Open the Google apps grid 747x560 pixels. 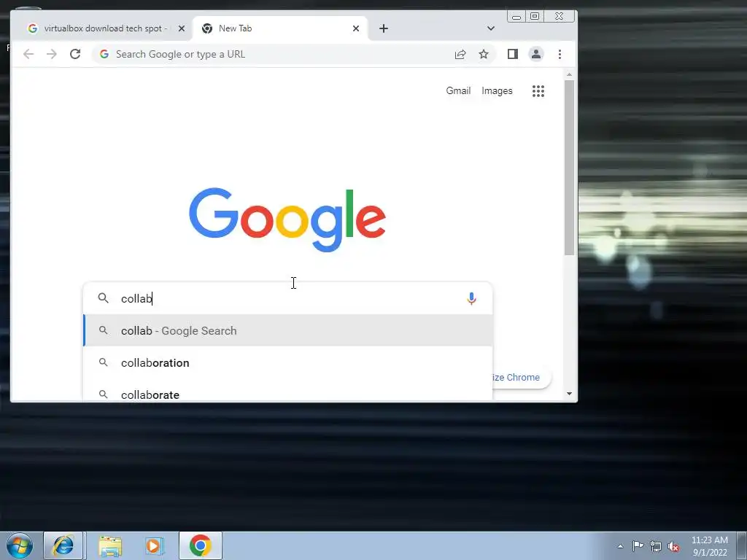coord(538,91)
